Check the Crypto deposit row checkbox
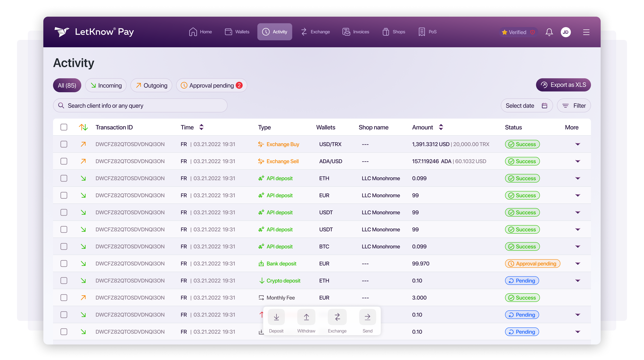This screenshot has width=644, height=360. (x=64, y=280)
